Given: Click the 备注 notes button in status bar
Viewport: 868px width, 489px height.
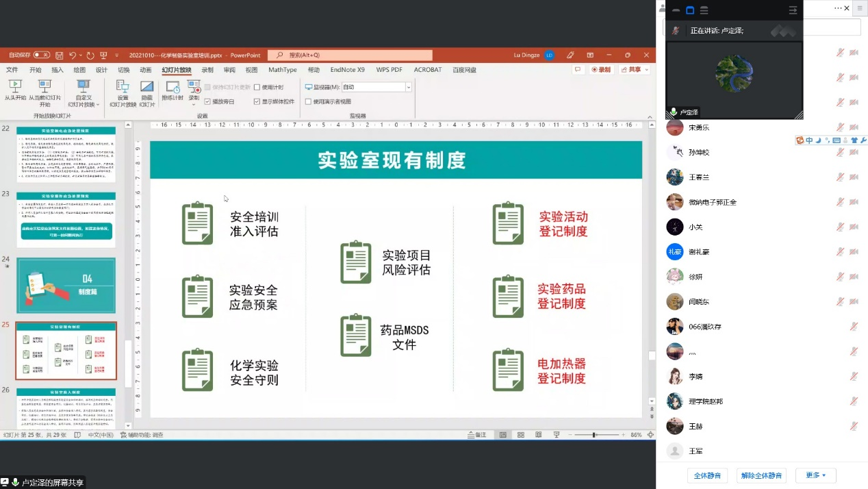Looking at the screenshot, I should [x=476, y=435].
